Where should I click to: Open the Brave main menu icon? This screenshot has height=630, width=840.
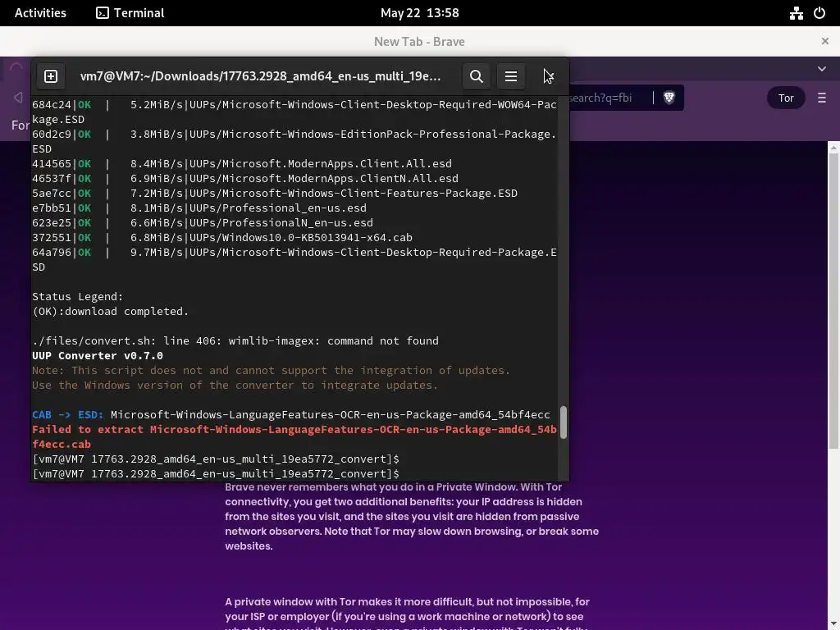pos(822,98)
